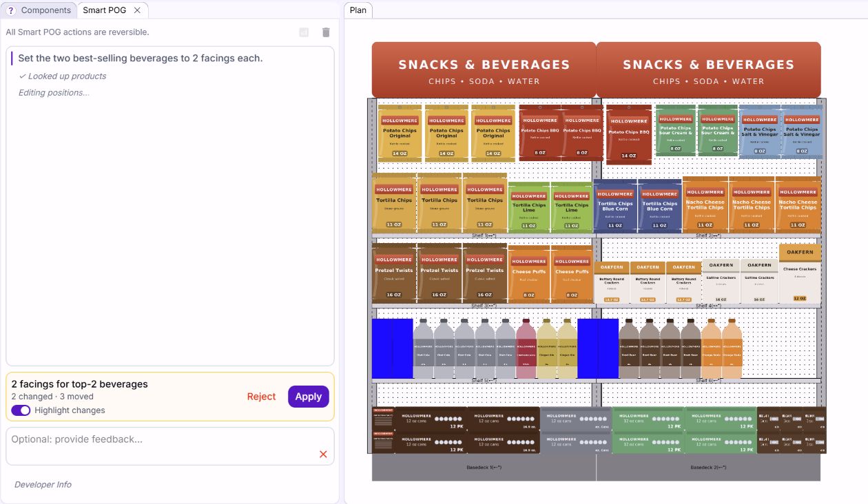Click the Basedeck 2 fixture label
Image resolution: width=868 pixels, height=504 pixels.
(708, 468)
